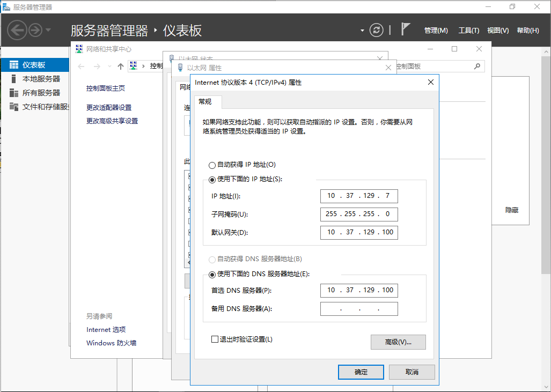The height and width of the screenshot is (392, 551).
Task: Click the forward arrow in 网络和共享中心 window
Action: (97, 66)
